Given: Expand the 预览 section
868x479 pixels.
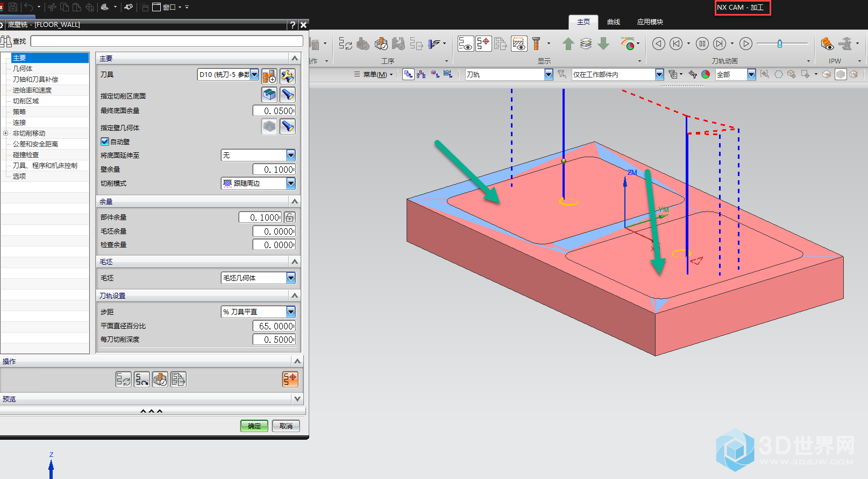Looking at the screenshot, I should click(x=297, y=399).
